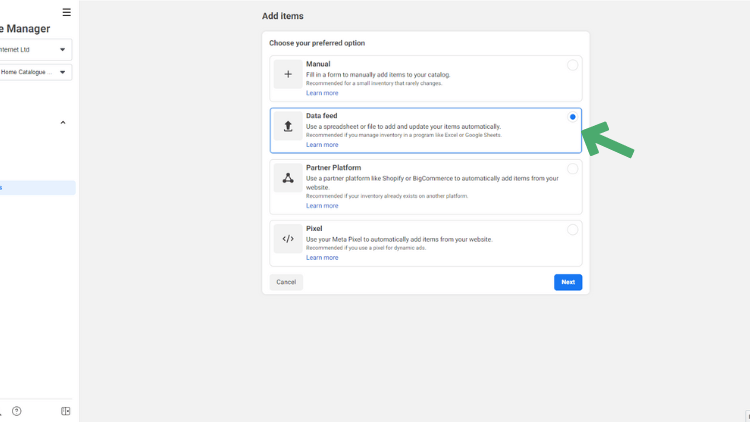The height and width of the screenshot is (422, 750).
Task: Click the upload icon for Data feed
Action: click(288, 126)
